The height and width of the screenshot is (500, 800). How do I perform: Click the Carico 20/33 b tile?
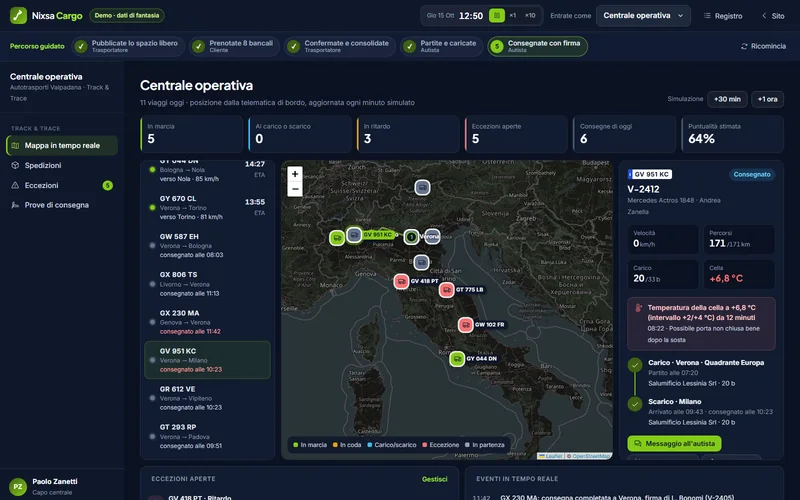663,274
